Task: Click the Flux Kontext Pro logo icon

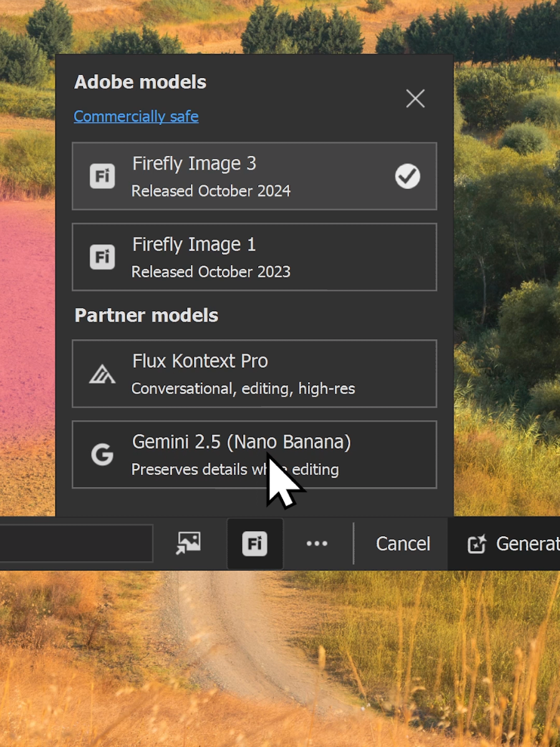Action: click(102, 374)
